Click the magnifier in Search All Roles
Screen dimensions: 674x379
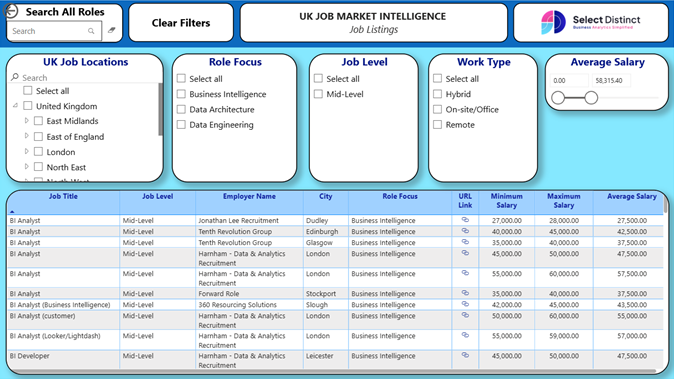[91, 31]
